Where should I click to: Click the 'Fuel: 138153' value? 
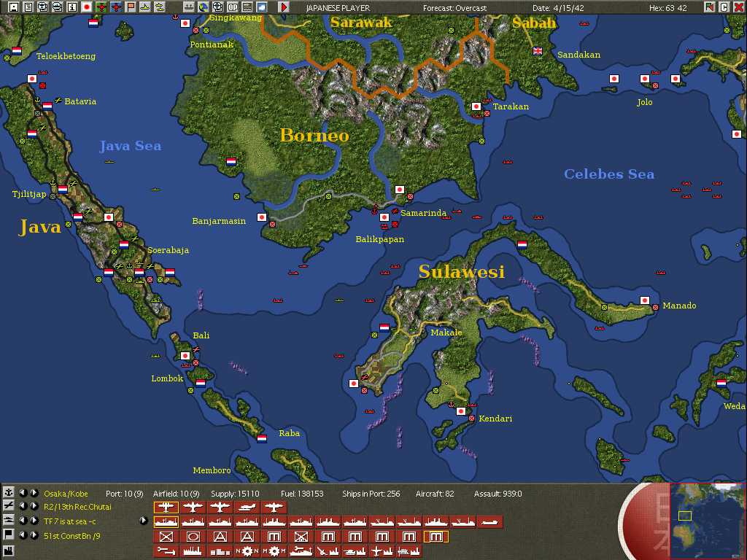pos(302,494)
